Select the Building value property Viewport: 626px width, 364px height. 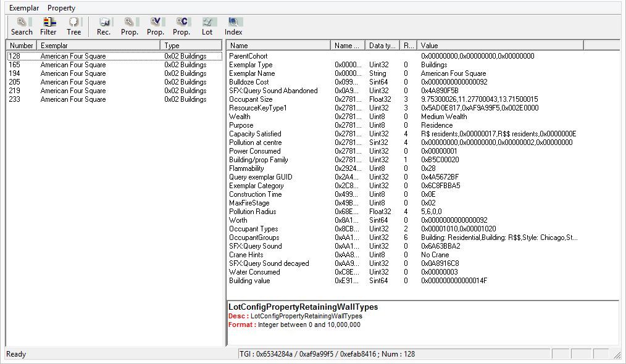click(x=249, y=281)
